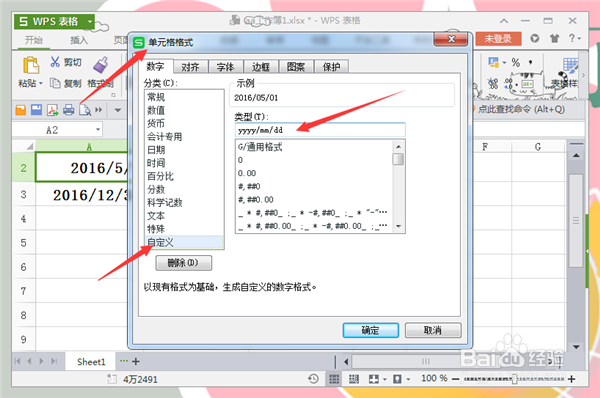
Task: Select 百分比 in the category list
Action: click(184, 176)
